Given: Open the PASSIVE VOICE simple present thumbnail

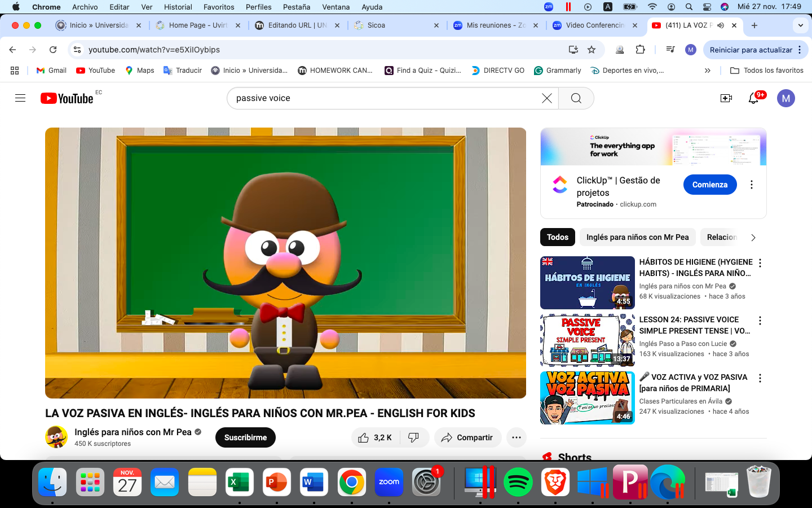Looking at the screenshot, I should (588, 340).
